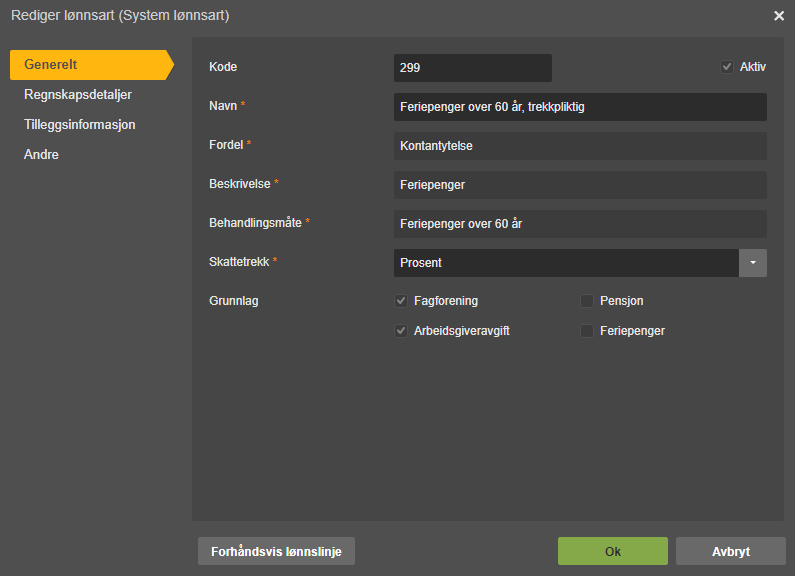This screenshot has height=576, width=795.
Task: Click the Kode field showing 299
Action: [473, 68]
